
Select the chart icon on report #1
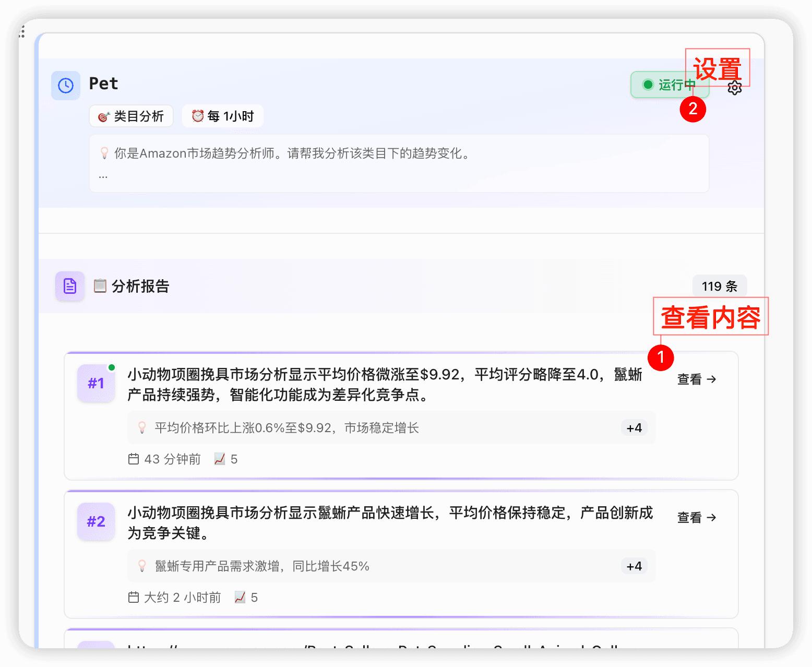click(x=219, y=459)
